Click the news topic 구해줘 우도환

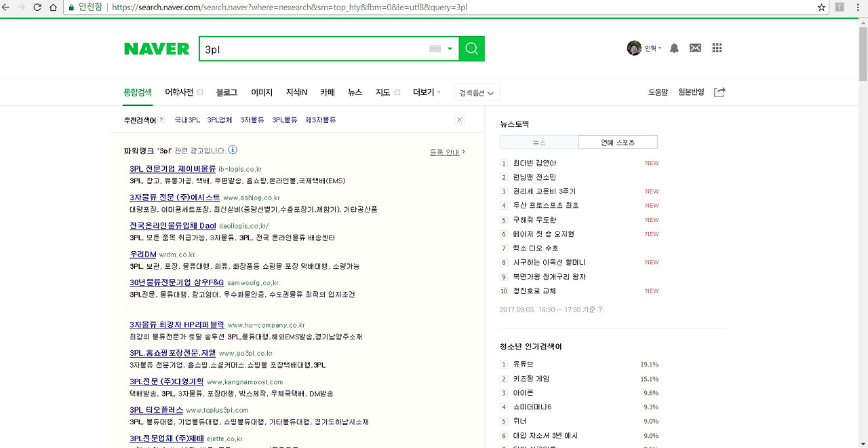[x=534, y=220]
